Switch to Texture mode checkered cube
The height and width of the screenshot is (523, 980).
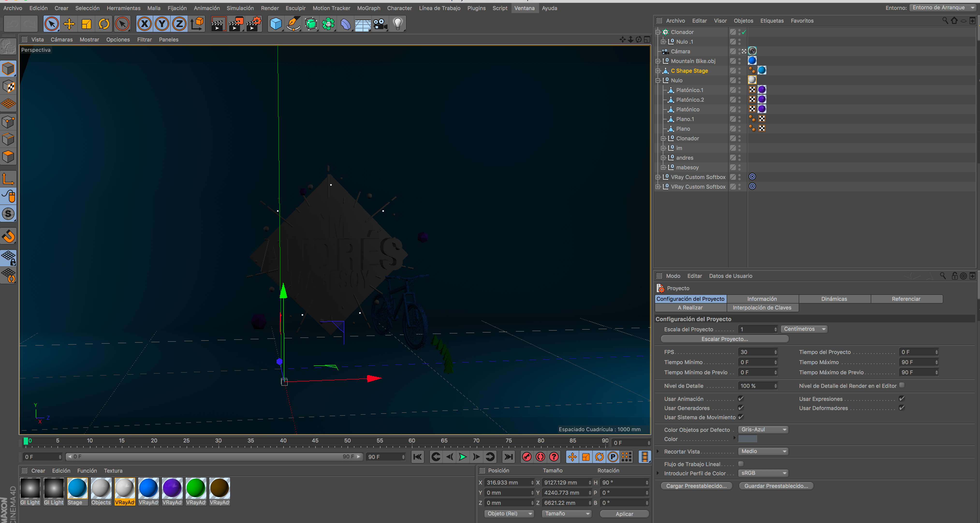[x=8, y=87]
